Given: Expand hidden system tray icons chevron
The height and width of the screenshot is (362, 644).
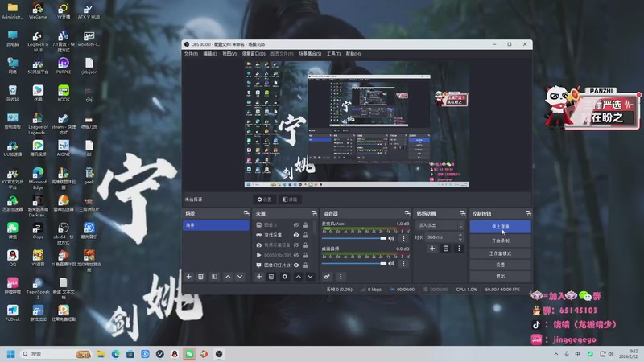Looking at the screenshot, I should (x=555, y=354).
